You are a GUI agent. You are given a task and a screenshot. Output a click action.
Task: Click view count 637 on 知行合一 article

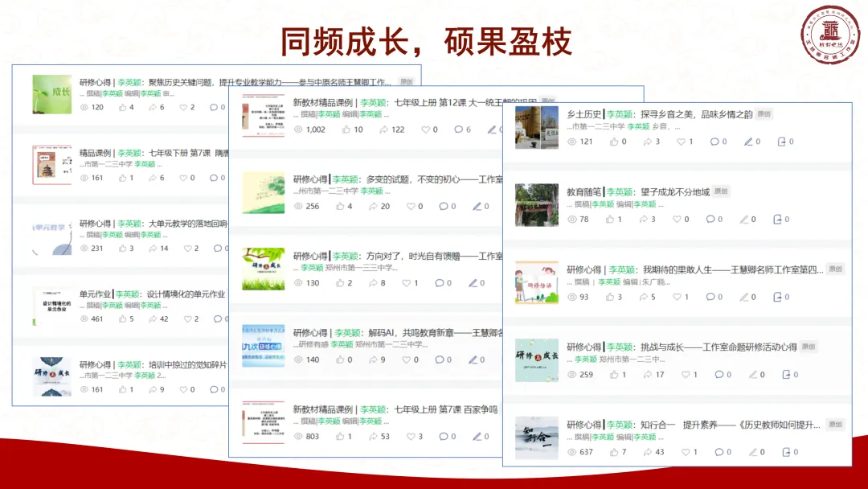click(586, 452)
